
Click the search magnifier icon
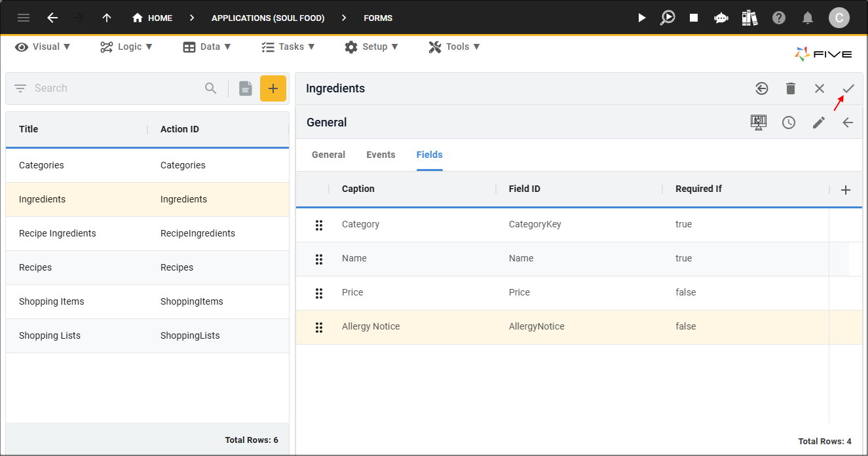(211, 88)
